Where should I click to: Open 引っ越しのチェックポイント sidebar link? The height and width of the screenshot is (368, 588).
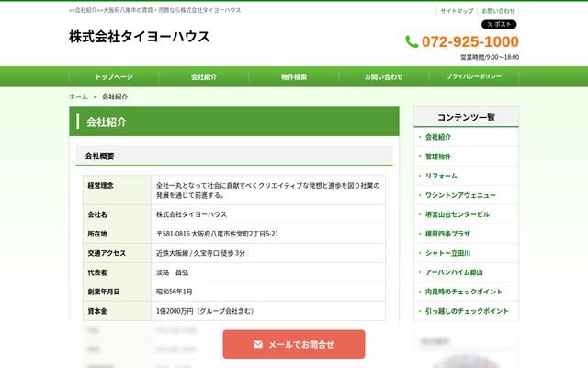coord(467,311)
